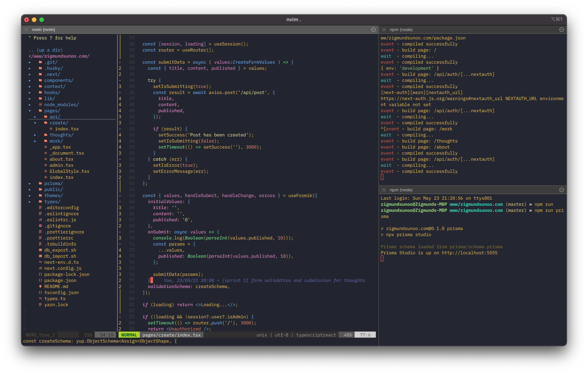Place cursor on submitData(params) line

click(x=178, y=274)
